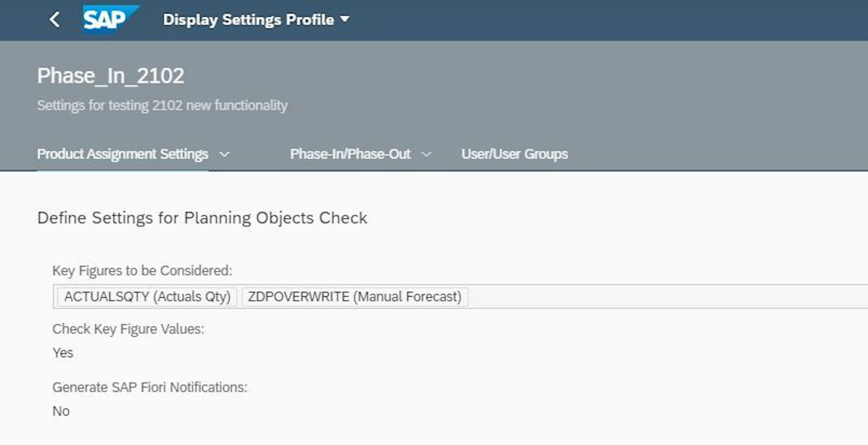Image resolution: width=868 pixels, height=445 pixels.
Task: Switch to the User/User Groups tab
Action: point(514,154)
